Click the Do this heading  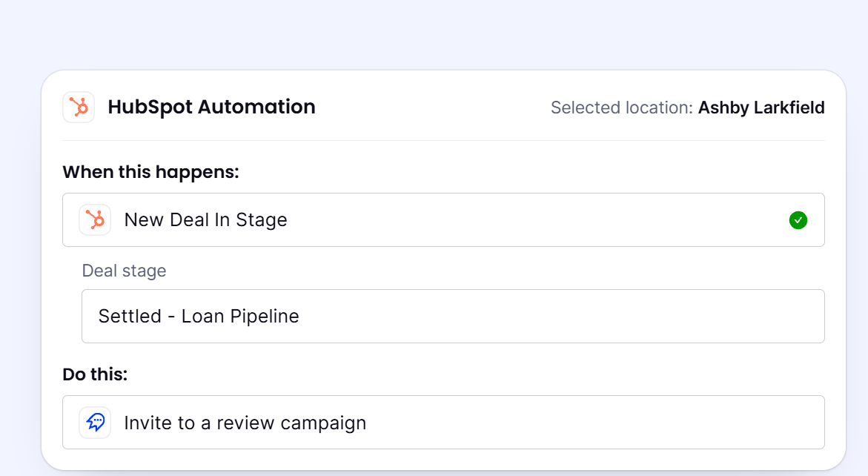(x=95, y=374)
